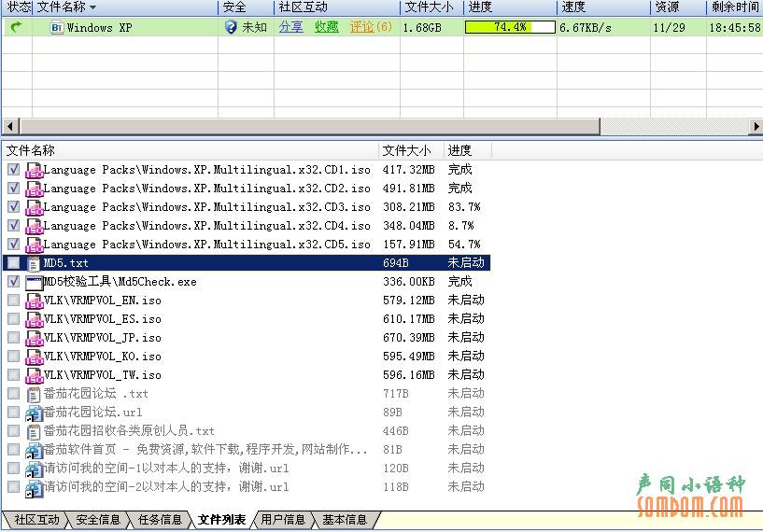The image size is (763, 532).
Task: Switch to the 用户信息 tab
Action: point(283,520)
